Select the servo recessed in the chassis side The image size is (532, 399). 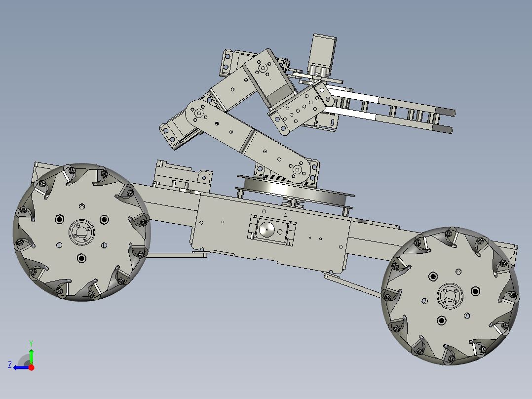point(271,230)
